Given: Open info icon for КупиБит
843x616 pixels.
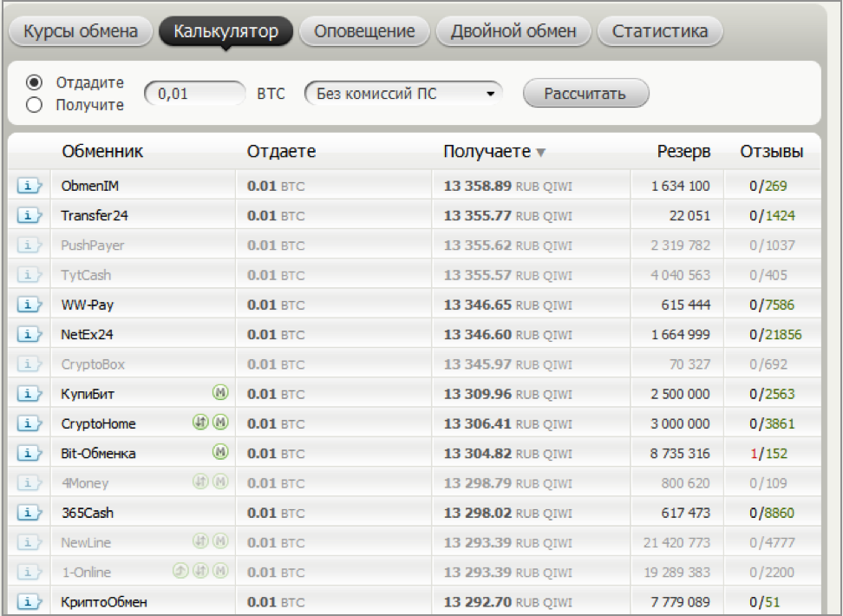Looking at the screenshot, I should pyautogui.click(x=29, y=394).
